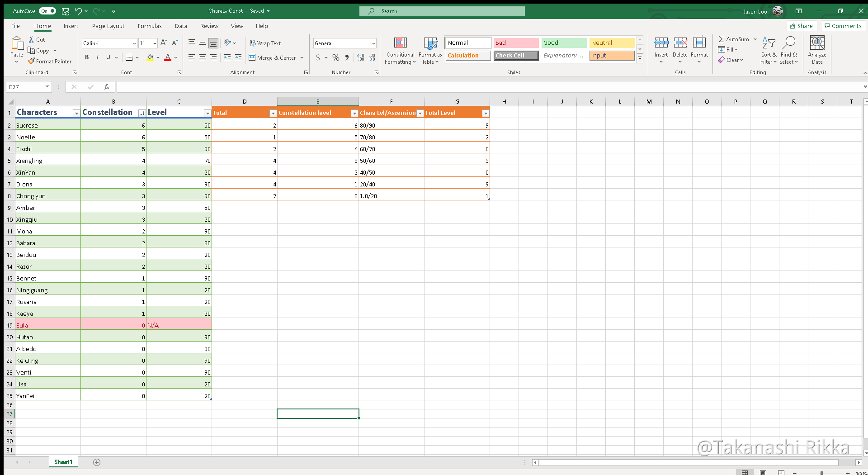
Task: Expand the font size dropdown
Action: pos(155,43)
